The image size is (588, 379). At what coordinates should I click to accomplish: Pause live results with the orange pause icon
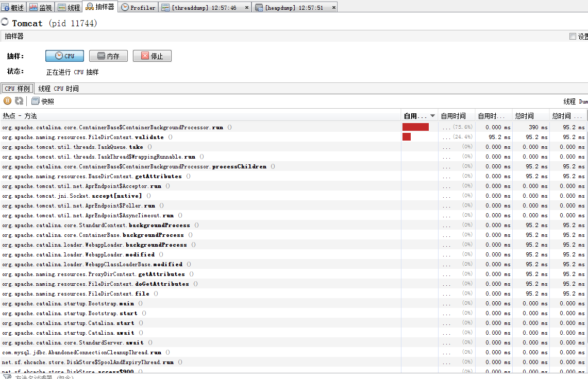coord(8,101)
